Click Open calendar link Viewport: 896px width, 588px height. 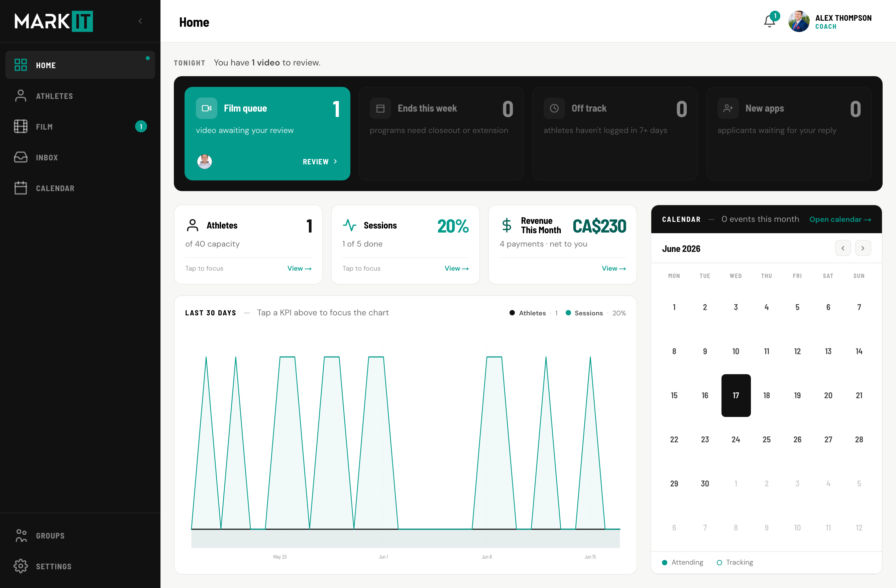(840, 219)
